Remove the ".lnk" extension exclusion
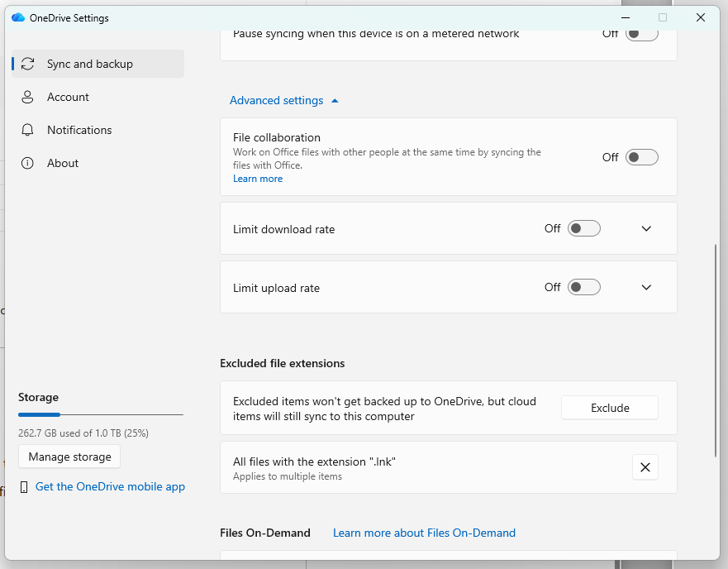The width and height of the screenshot is (728, 569). (645, 467)
